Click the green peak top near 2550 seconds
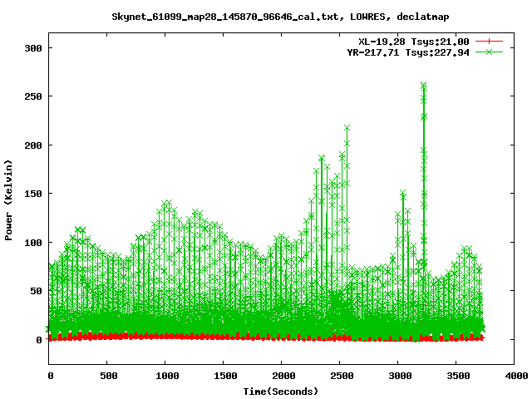The height and width of the screenshot is (399, 532). tap(347, 128)
